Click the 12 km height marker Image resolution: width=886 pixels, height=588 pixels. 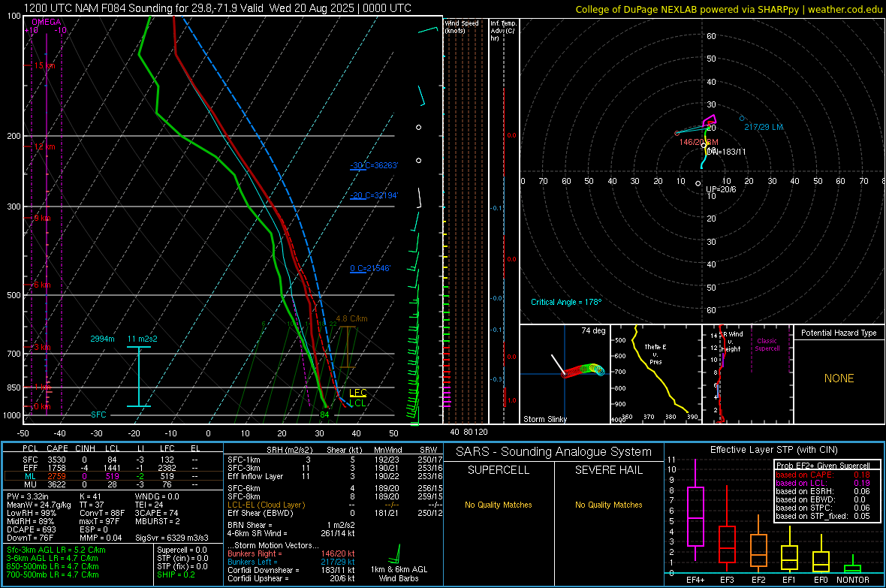[x=44, y=146]
